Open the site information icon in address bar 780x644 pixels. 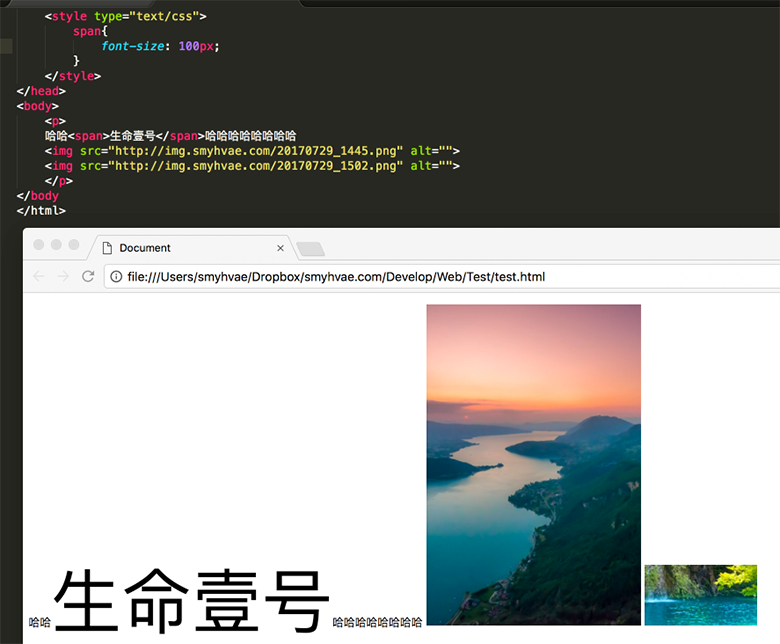point(117,277)
